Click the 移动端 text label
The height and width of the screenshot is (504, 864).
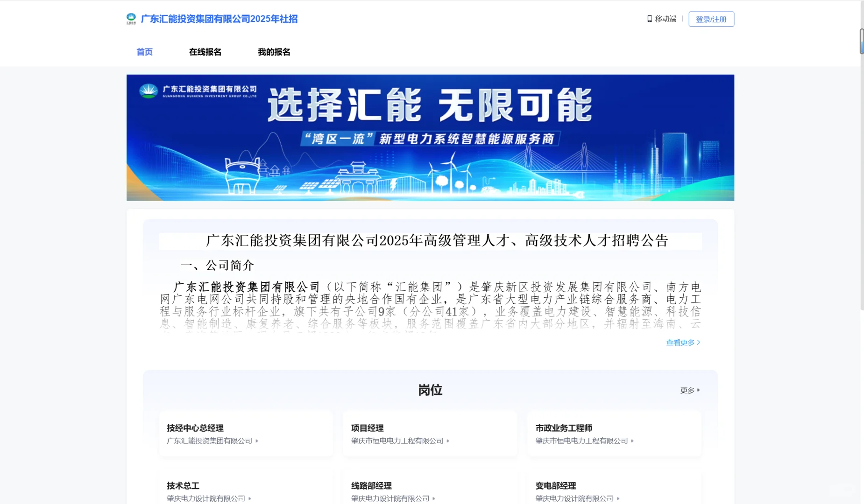click(666, 19)
